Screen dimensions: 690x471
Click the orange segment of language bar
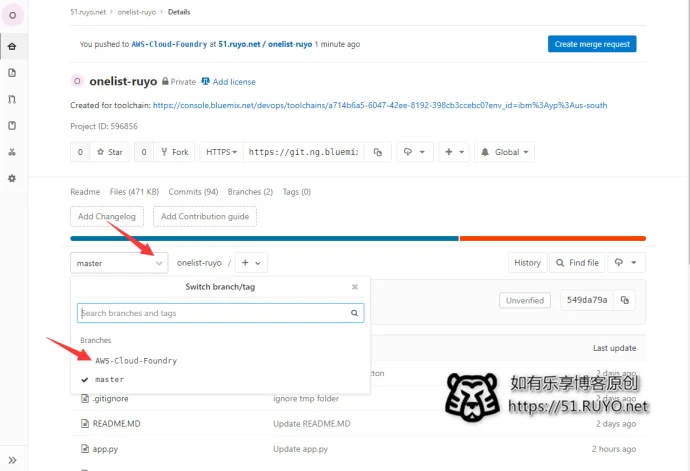pos(553,239)
